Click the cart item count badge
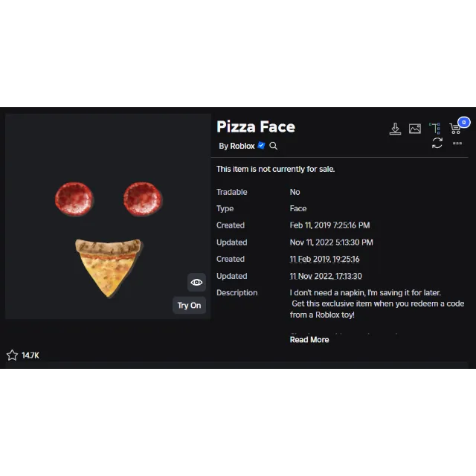 [x=463, y=122]
